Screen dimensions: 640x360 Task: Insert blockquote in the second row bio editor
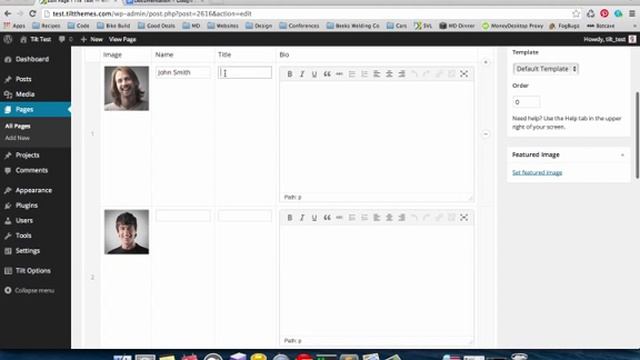click(x=327, y=218)
